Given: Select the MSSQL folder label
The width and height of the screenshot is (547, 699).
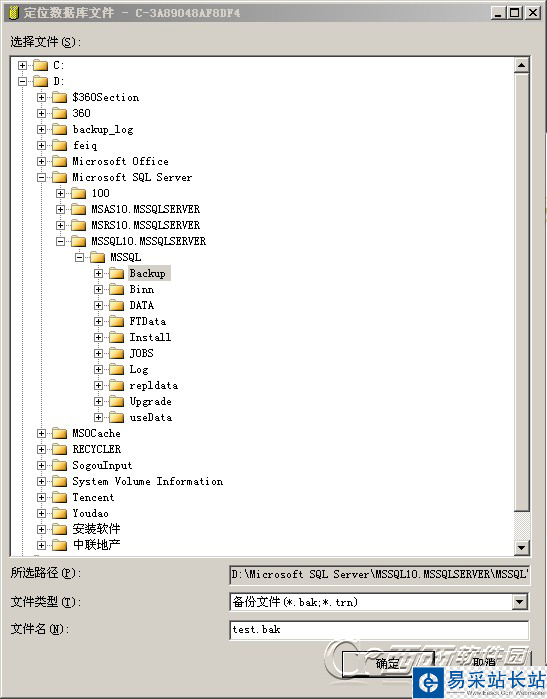Looking at the screenshot, I should coord(126,257).
